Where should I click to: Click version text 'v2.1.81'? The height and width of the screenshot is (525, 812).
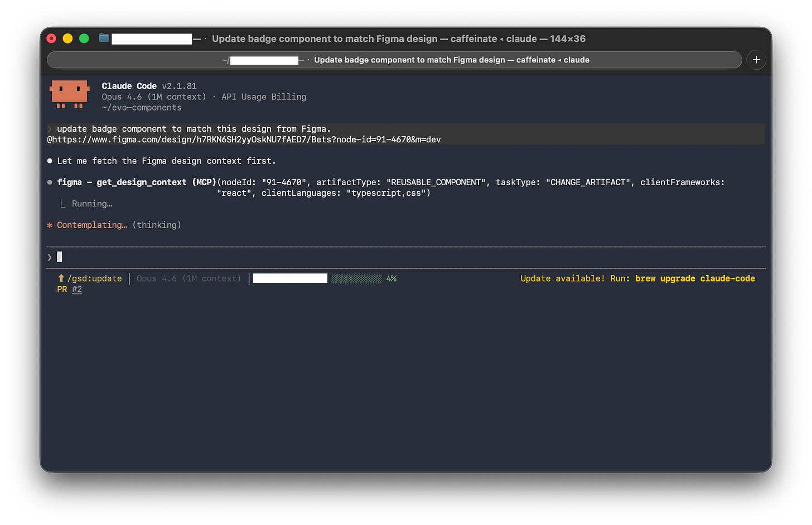[x=179, y=86]
